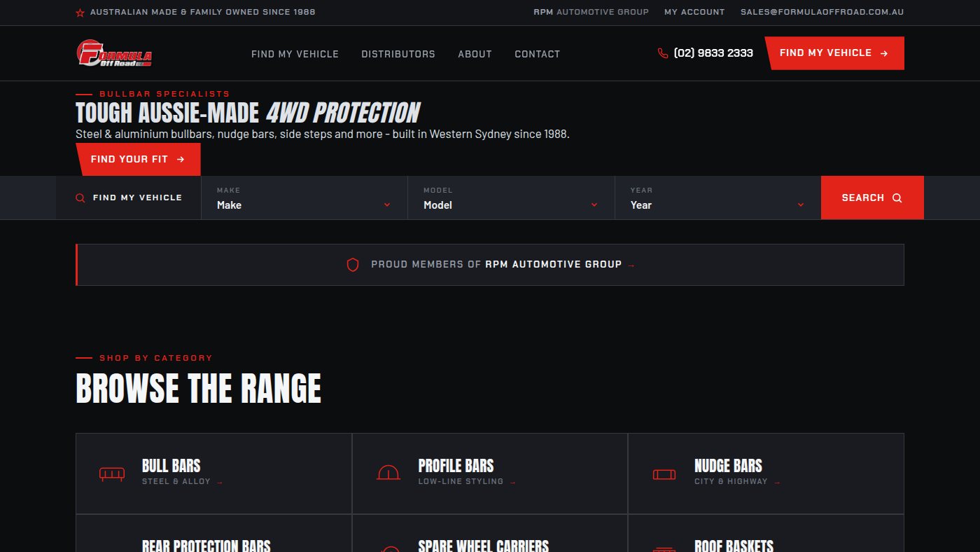
Task: Click the arrow next to Low-Line Styling
Action: tap(512, 483)
